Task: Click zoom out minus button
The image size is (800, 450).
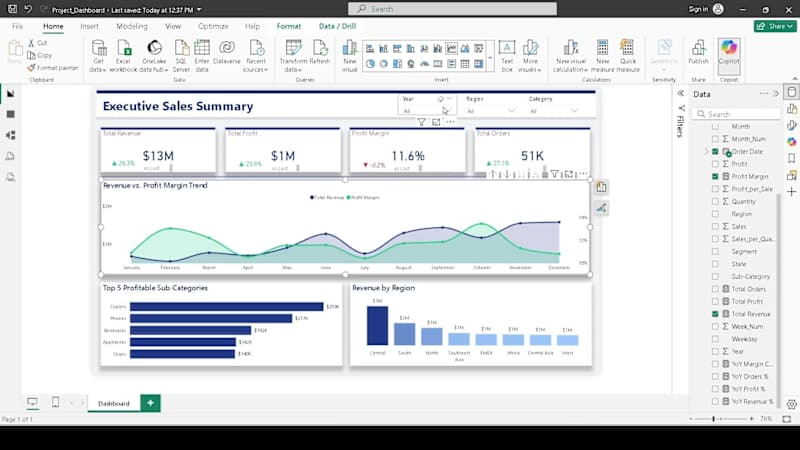Action: tap(691, 419)
